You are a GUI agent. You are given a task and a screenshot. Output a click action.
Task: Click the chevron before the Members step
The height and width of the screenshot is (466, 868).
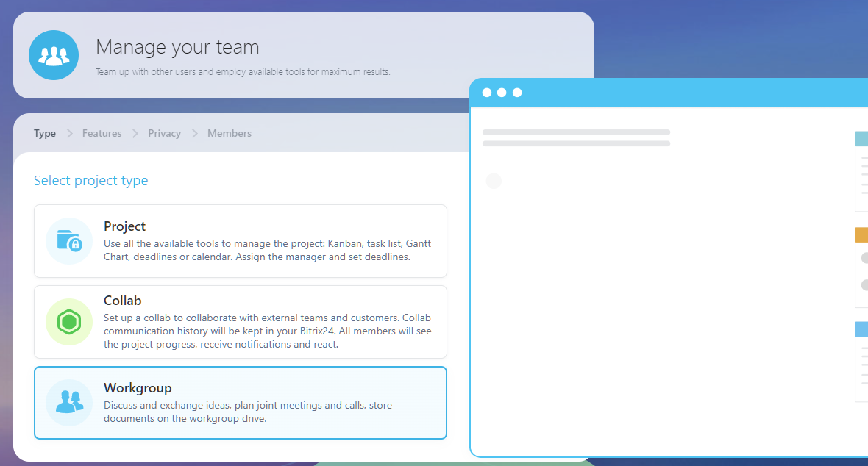click(x=194, y=133)
